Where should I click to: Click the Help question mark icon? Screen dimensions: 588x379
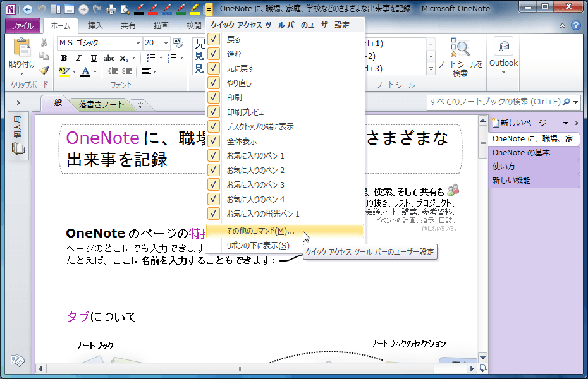pyautogui.click(x=575, y=25)
